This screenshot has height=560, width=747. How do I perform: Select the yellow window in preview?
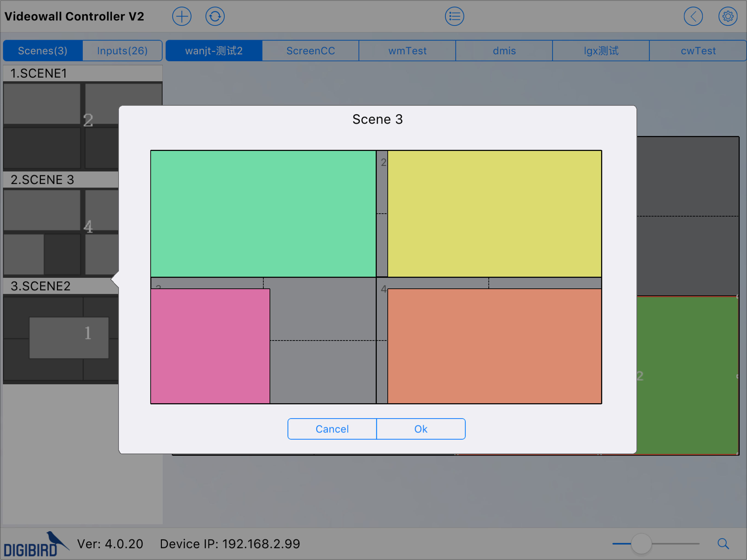(494, 214)
